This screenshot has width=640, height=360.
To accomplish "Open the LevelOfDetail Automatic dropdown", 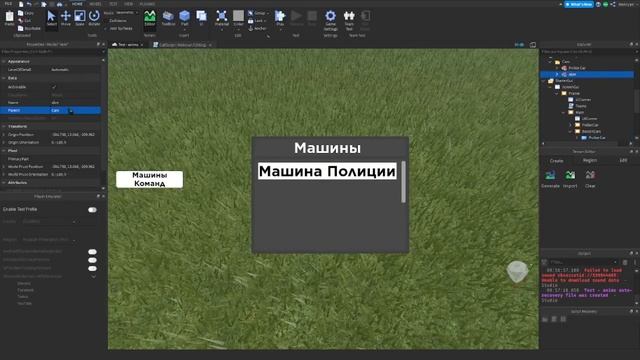I will pos(75,70).
